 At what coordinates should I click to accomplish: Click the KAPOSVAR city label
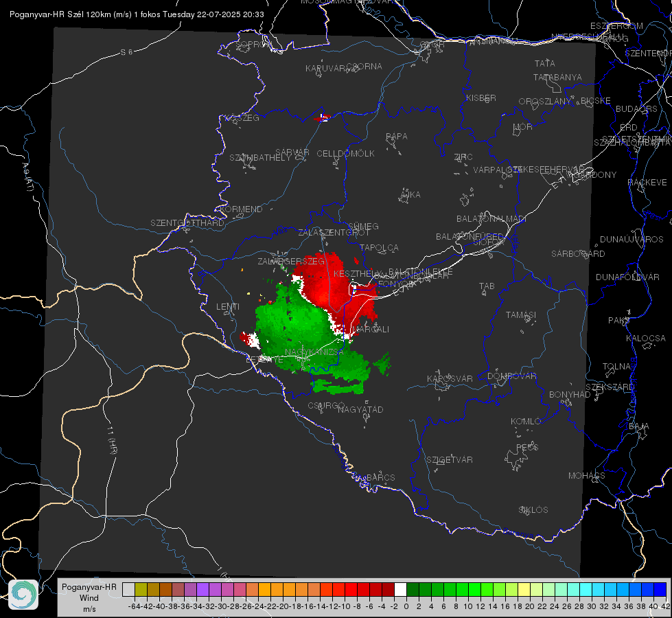coord(450,378)
